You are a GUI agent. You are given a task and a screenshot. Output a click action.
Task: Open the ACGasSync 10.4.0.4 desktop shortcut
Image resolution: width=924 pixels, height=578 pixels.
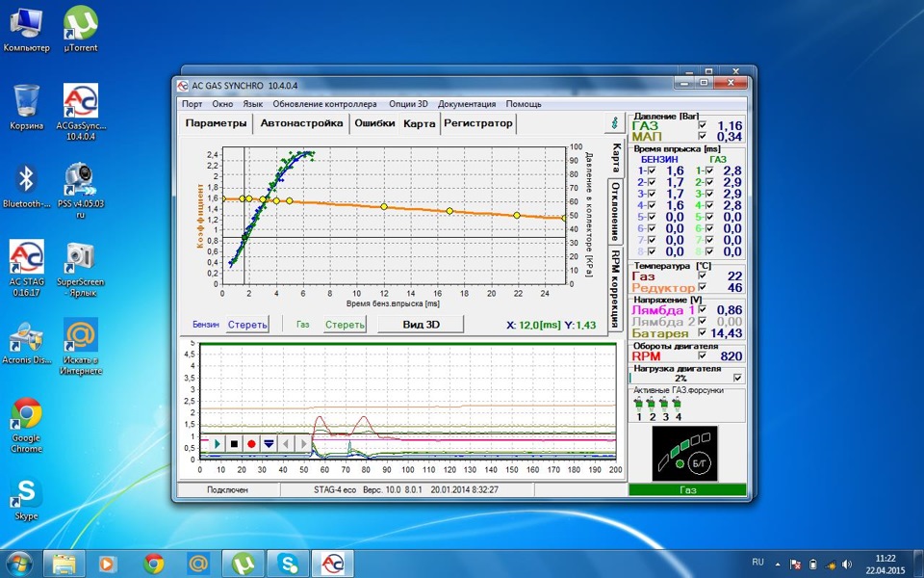pyautogui.click(x=81, y=112)
